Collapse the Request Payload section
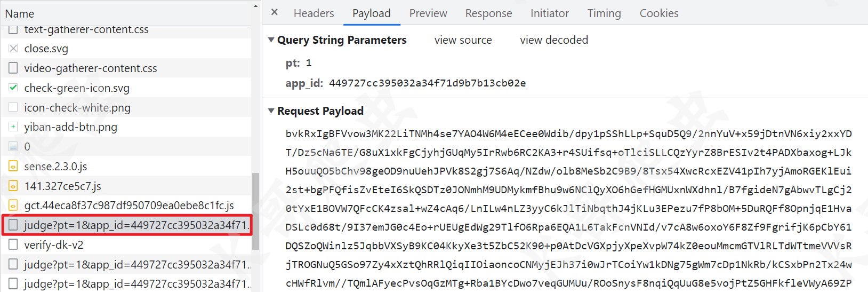Viewport: 868px width, 292px height. 271,111
